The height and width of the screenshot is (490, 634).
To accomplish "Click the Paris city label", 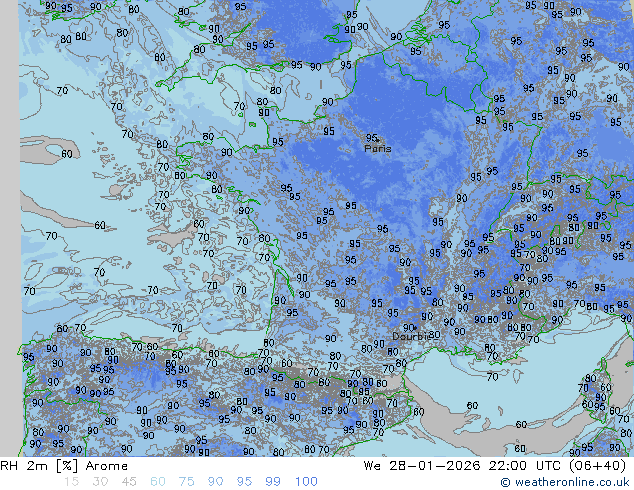I will click(378, 149).
